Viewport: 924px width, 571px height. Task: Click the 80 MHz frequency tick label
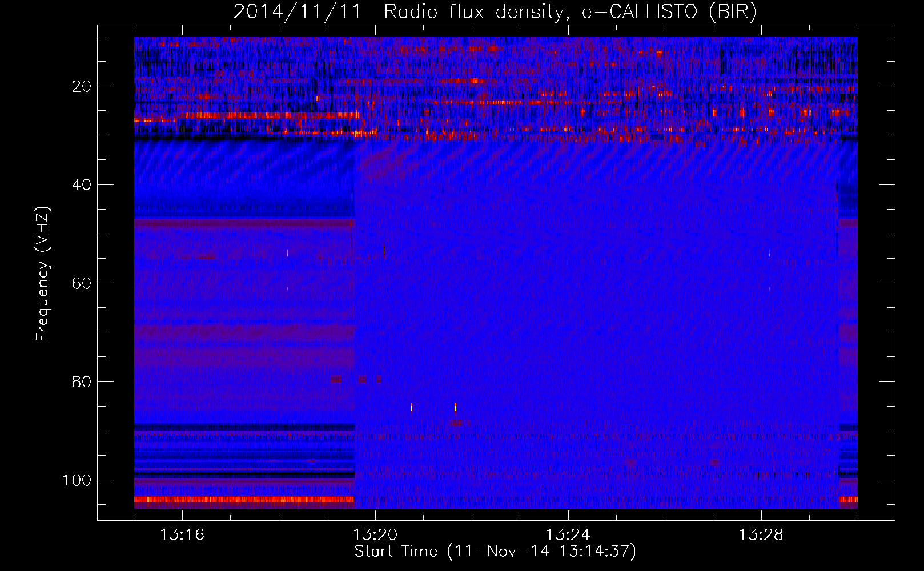82,381
